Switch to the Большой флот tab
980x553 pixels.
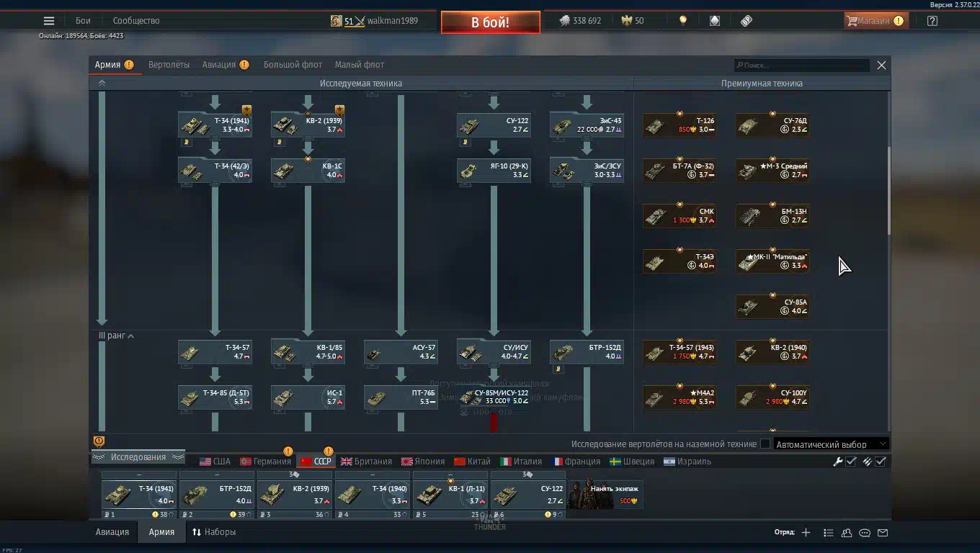[293, 65]
